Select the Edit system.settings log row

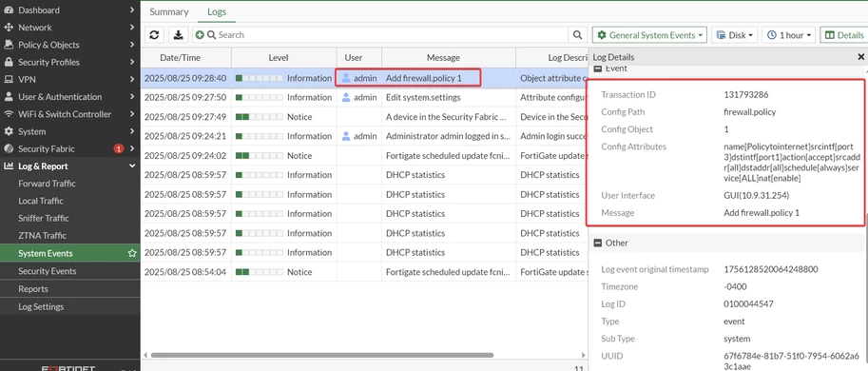(x=364, y=97)
